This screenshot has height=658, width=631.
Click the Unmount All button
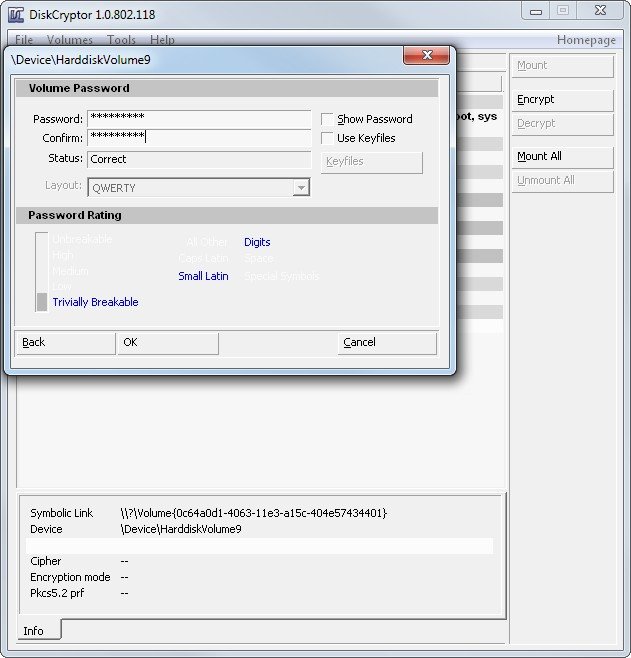click(562, 181)
